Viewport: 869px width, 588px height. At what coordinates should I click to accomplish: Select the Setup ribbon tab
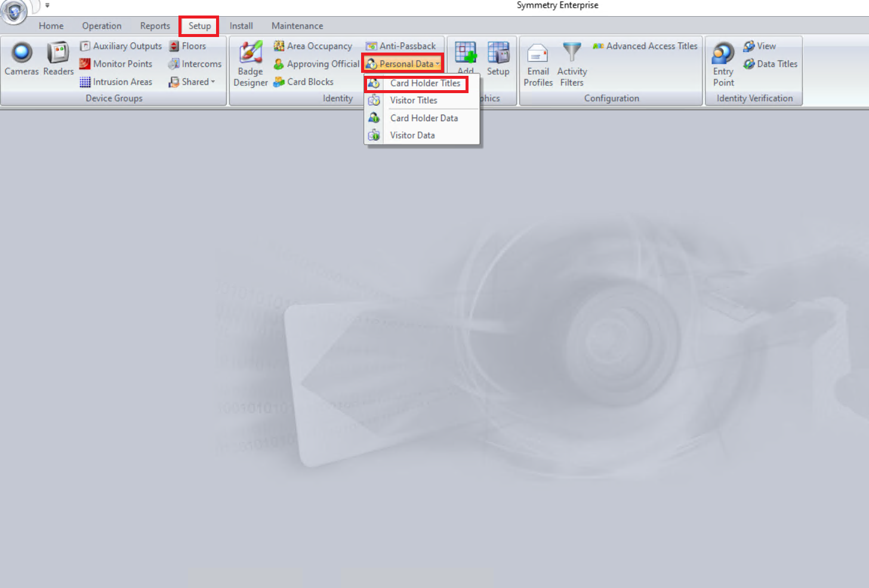click(x=200, y=26)
